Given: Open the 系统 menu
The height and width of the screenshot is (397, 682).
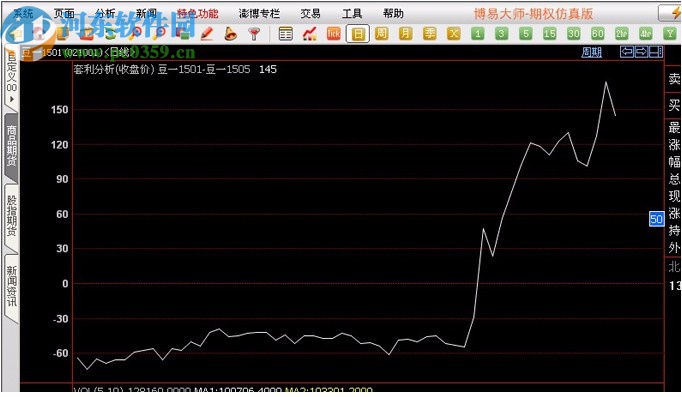Looking at the screenshot, I should point(23,13).
